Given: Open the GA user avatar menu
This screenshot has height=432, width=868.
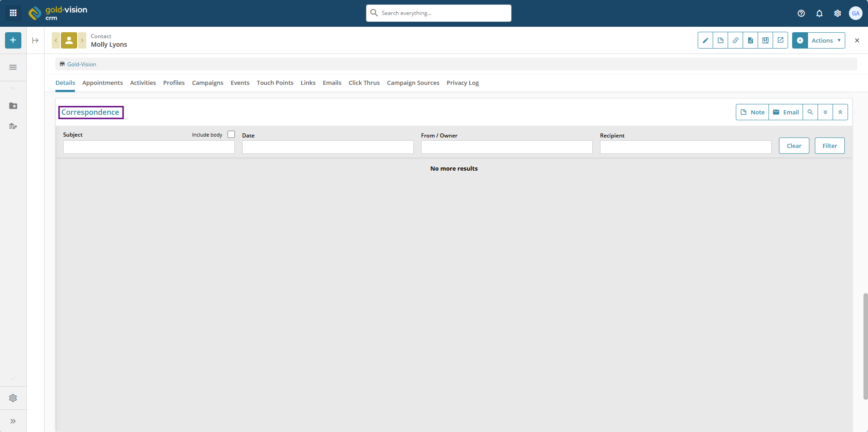Looking at the screenshot, I should click(x=856, y=13).
